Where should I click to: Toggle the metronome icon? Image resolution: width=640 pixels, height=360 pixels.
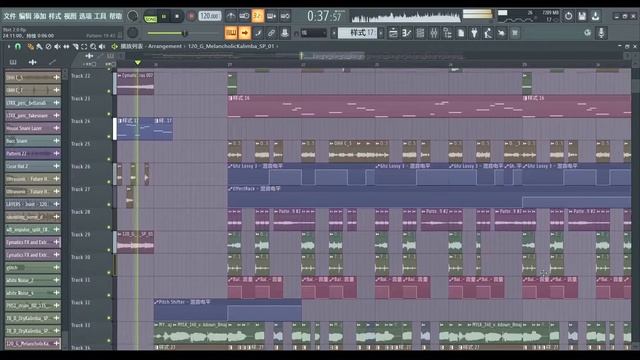[231, 16]
